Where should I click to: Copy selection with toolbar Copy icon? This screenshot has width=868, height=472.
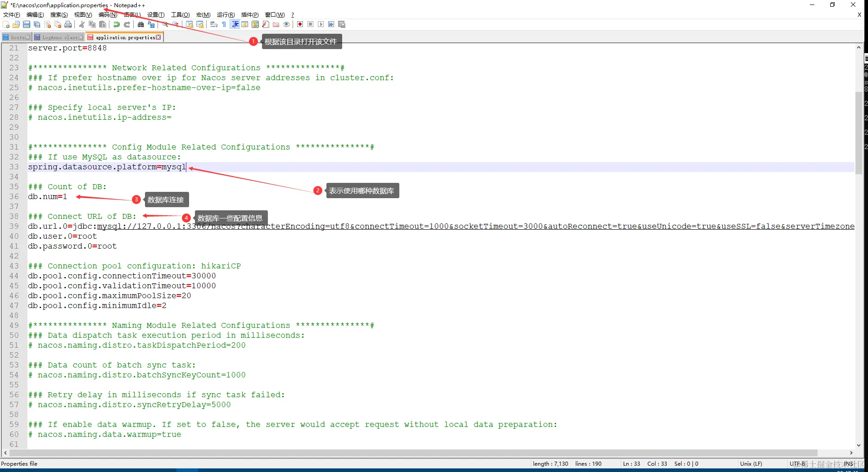92,24
